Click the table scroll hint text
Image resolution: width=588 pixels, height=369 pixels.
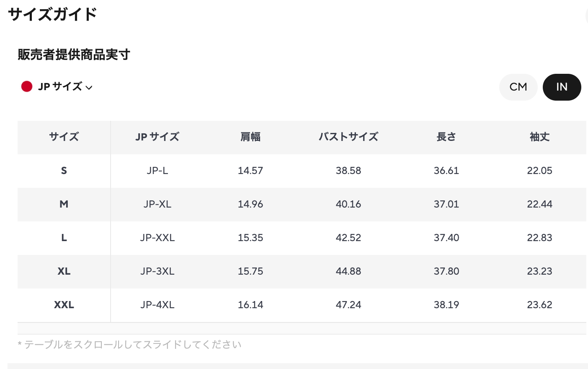pyautogui.click(x=129, y=345)
